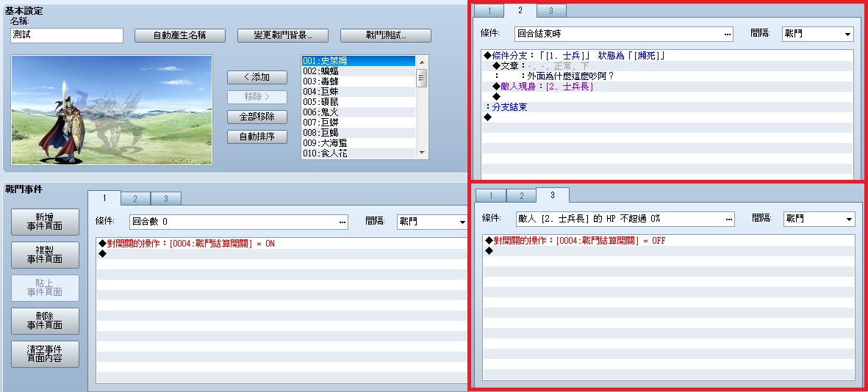Image resolution: width=868 pixels, height=392 pixels.
Task: Switch to tab 3 in the 回合數 0 panel
Action: (x=165, y=199)
